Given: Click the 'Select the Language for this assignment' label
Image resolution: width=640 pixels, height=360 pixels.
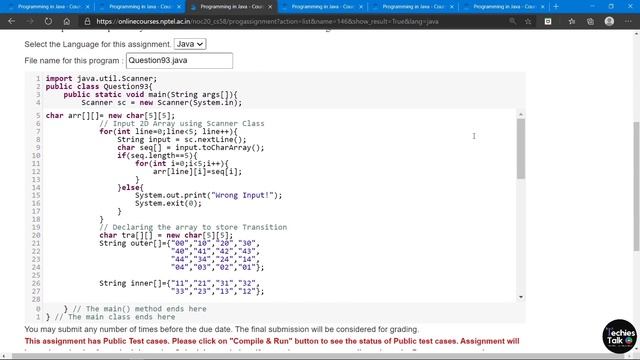Looking at the screenshot, I should (x=98, y=44).
